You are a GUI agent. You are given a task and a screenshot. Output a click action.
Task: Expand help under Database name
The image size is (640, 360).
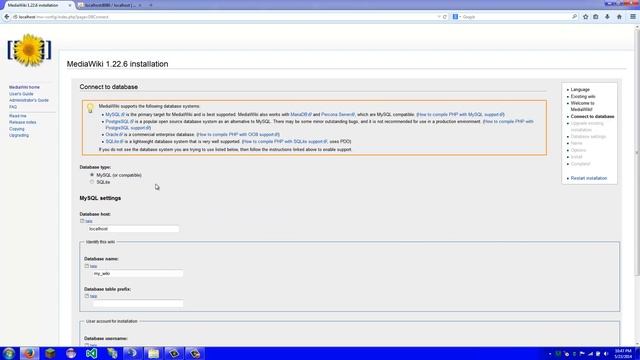[93, 266]
